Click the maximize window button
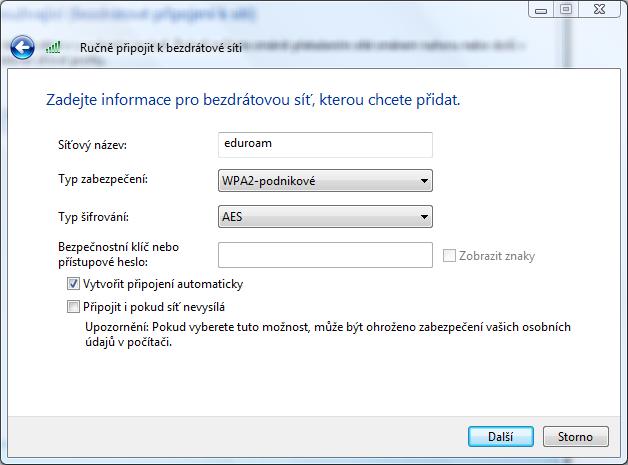 click(x=566, y=8)
